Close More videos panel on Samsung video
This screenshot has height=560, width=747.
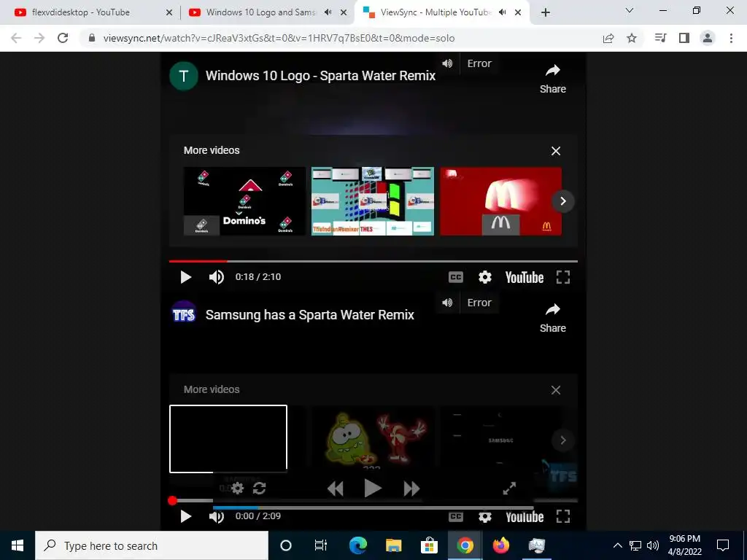tap(556, 390)
